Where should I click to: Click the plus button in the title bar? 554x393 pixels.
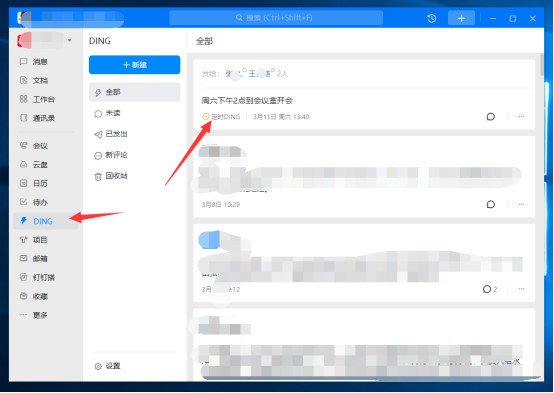(x=461, y=18)
